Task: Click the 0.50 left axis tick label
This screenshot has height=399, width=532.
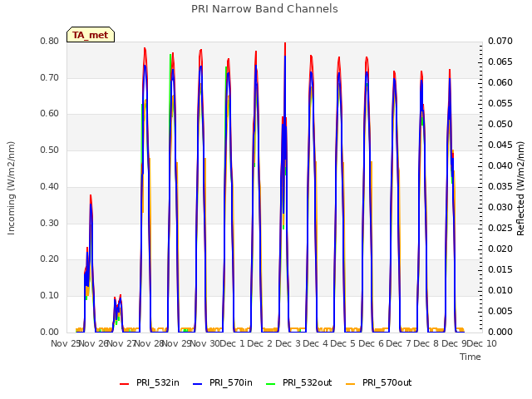Action: (50, 150)
